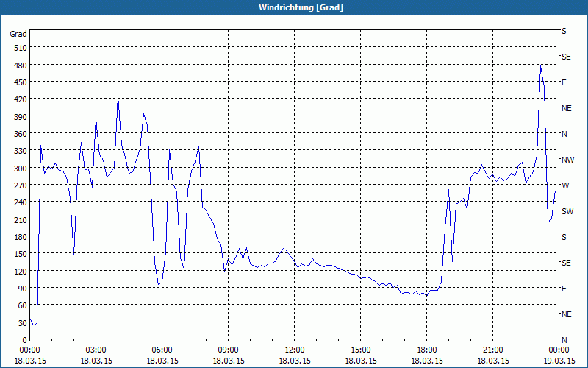This screenshot has height=368, width=588.
Task: Select the W compass label on right axis
Action: click(x=565, y=185)
